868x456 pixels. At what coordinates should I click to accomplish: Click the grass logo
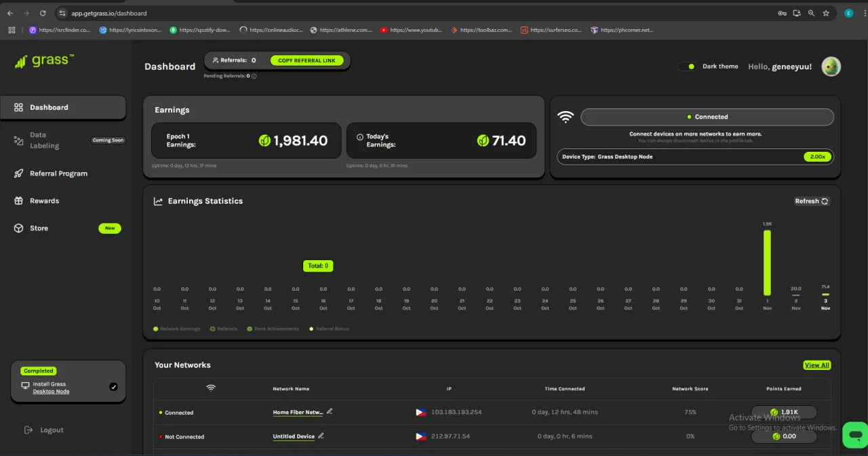coord(43,61)
